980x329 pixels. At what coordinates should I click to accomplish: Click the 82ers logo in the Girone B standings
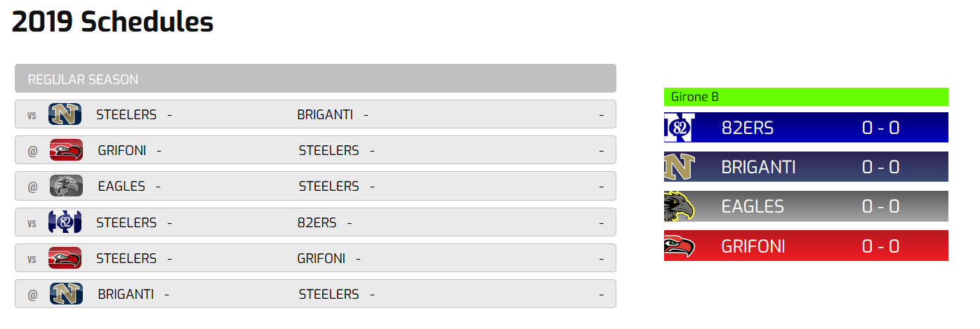pyautogui.click(x=680, y=128)
